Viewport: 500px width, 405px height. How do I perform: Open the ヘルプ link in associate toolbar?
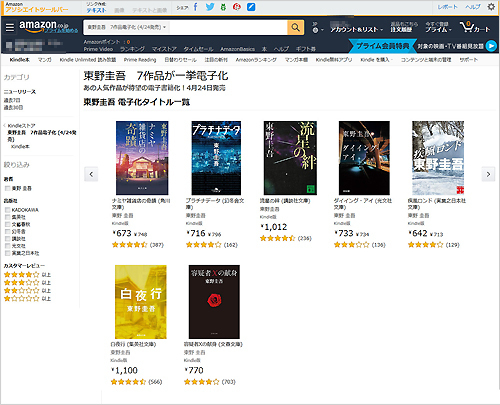[473, 7]
